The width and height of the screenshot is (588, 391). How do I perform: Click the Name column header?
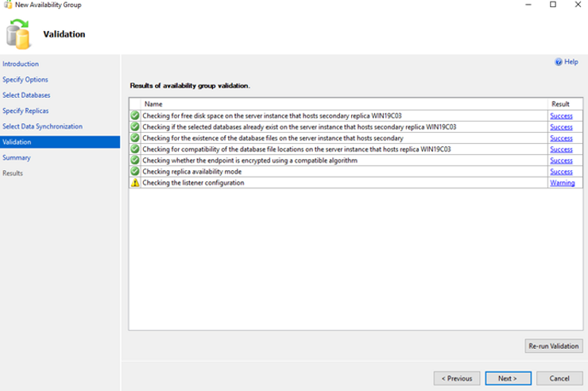click(153, 104)
